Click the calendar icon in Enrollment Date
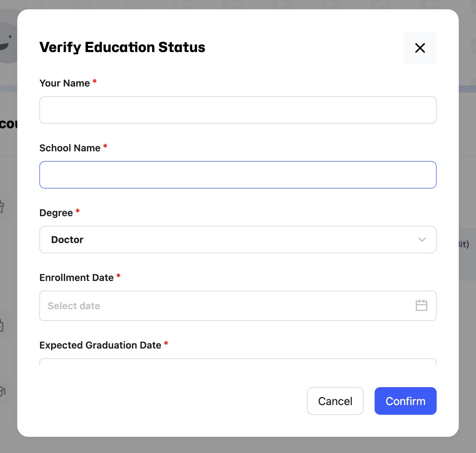Screen dimensions: 476x453 point(421,305)
